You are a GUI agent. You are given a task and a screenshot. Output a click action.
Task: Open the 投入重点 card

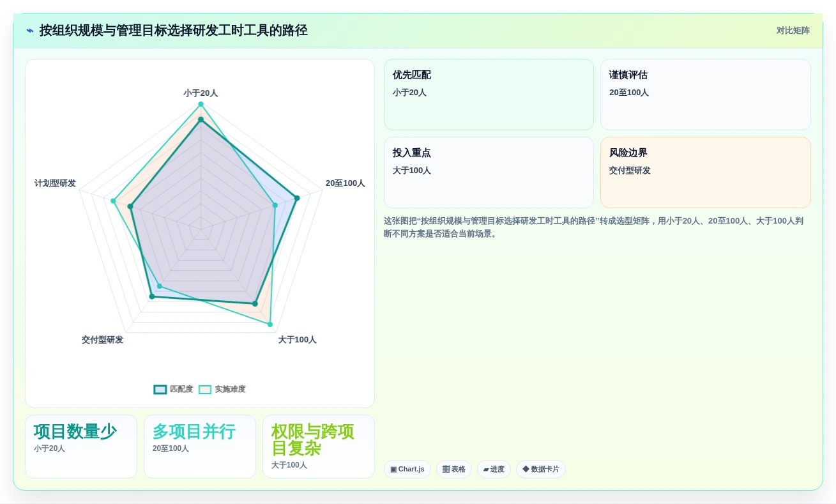(x=489, y=172)
